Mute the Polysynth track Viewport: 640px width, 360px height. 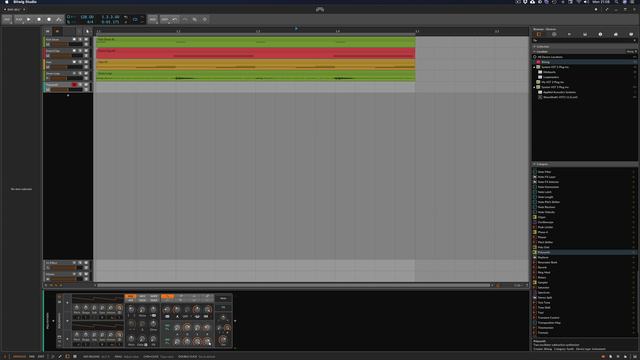[86, 84]
